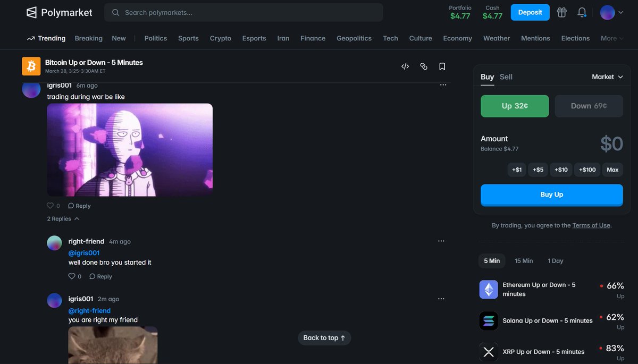
Task: Open the Esports category
Action: (x=254, y=38)
